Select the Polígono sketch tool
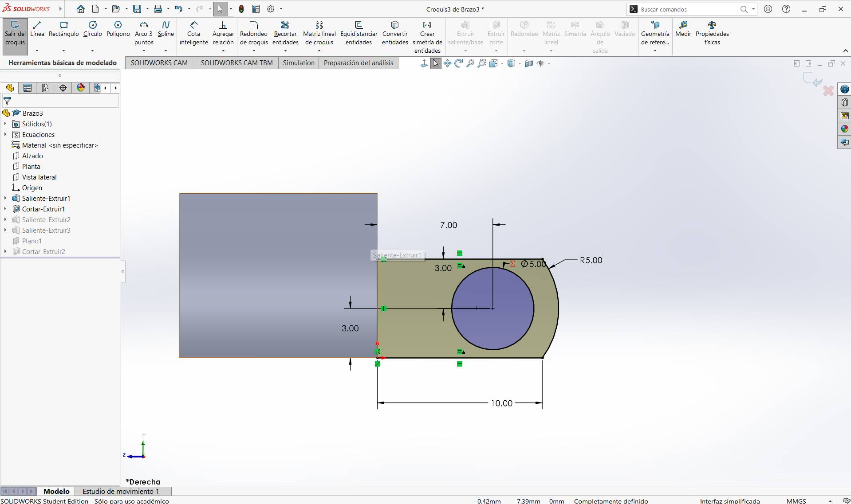Viewport: 851px width, 504px height. pyautogui.click(x=118, y=29)
